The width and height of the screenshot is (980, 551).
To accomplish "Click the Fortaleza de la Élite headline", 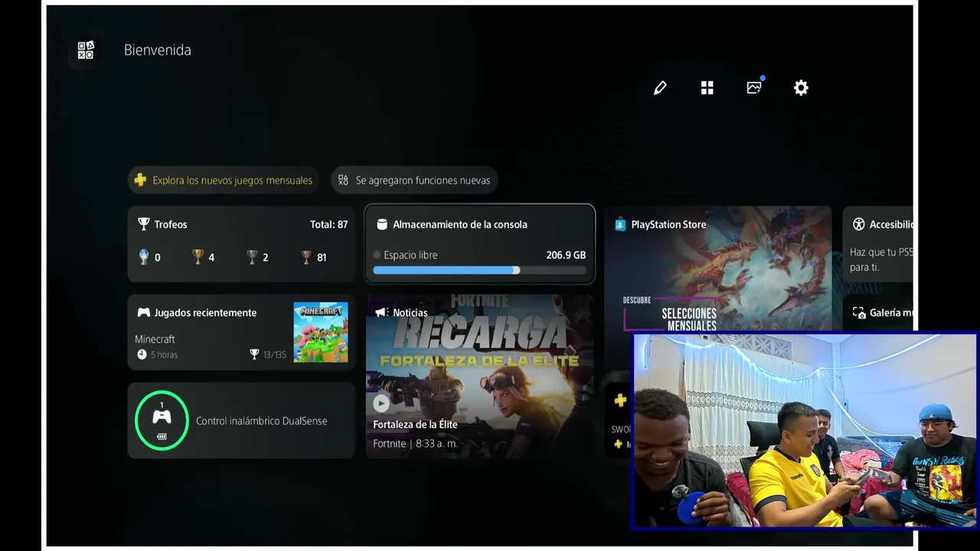I will 415,425.
